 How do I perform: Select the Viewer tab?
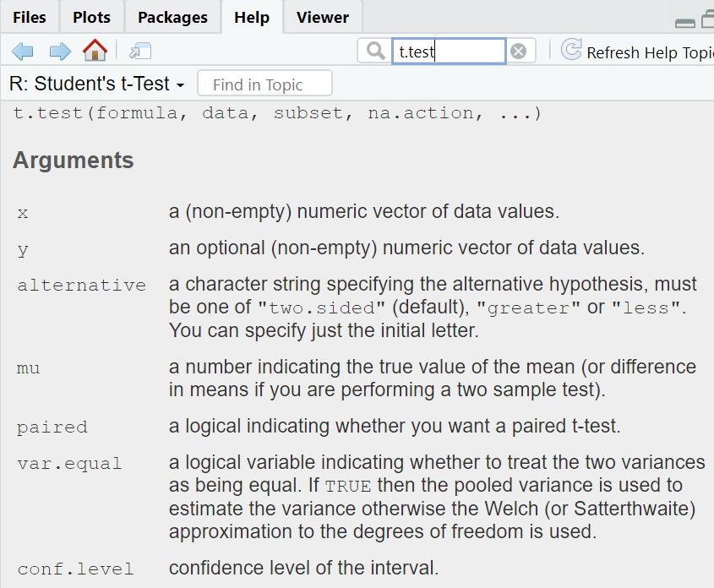(x=323, y=17)
